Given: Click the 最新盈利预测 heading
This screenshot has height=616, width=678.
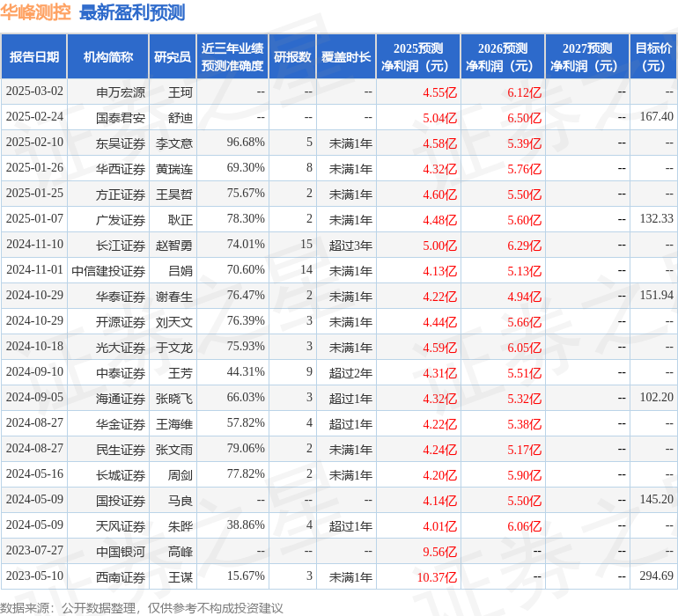Looking at the screenshot, I should pos(132,12).
